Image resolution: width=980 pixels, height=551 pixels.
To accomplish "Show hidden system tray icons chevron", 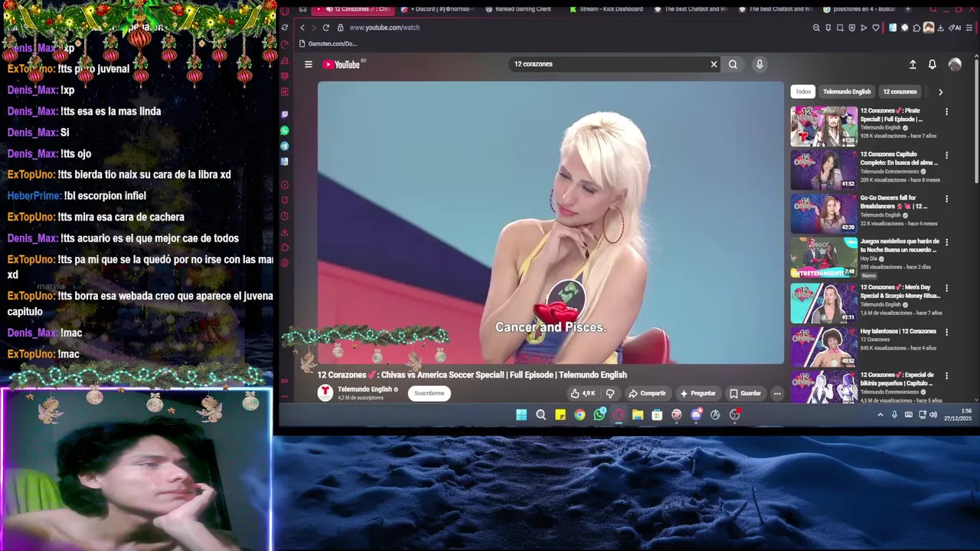I will (x=880, y=415).
